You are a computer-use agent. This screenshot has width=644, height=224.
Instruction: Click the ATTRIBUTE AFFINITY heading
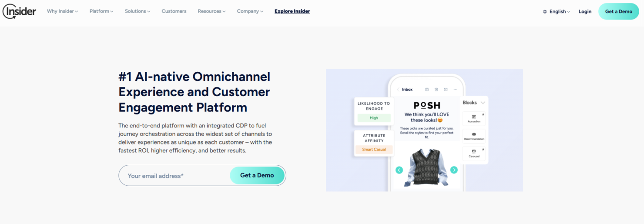[374, 138]
